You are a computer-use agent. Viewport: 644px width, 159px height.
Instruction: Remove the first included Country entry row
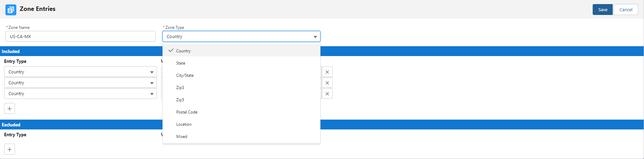[x=327, y=72]
